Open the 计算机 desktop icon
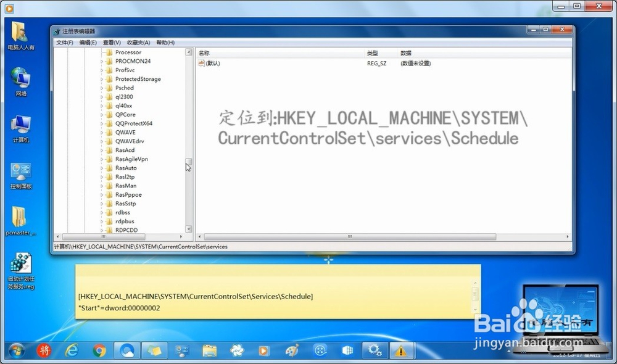Viewport: 617px width, 364px height. point(20,129)
